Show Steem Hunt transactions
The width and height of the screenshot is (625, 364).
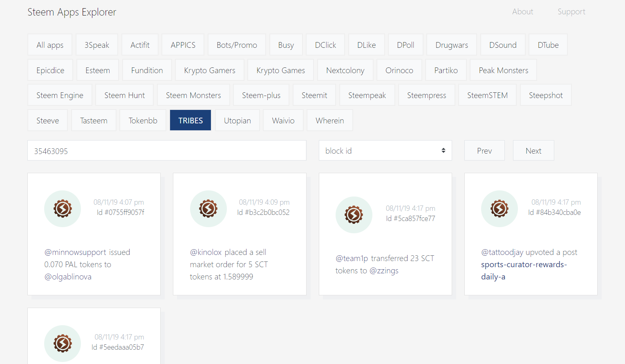125,95
